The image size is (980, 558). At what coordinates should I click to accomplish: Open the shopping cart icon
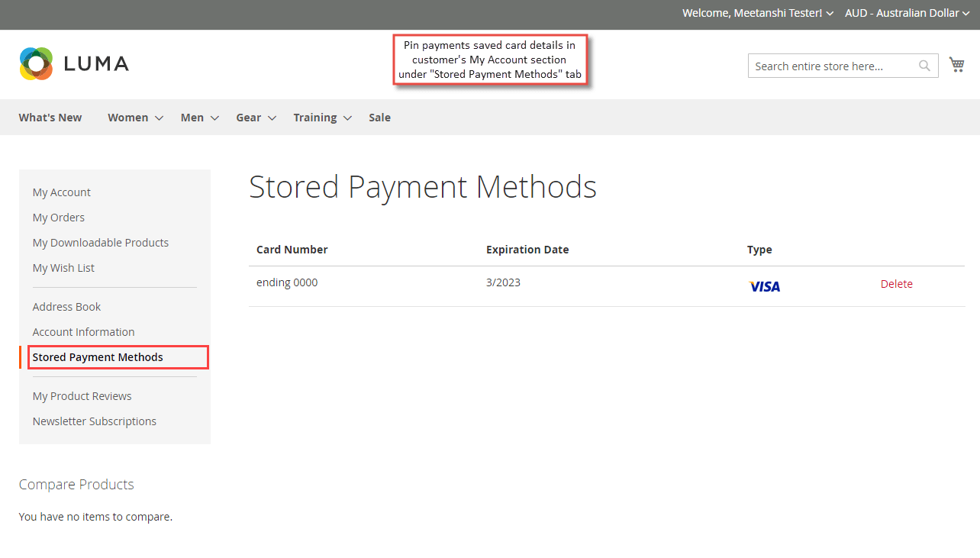click(x=956, y=64)
